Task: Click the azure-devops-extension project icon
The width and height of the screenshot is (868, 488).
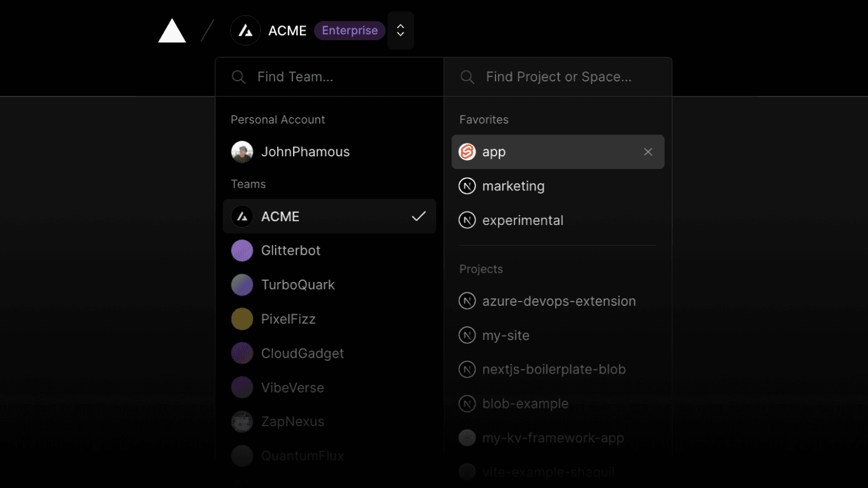Action: [x=467, y=301]
